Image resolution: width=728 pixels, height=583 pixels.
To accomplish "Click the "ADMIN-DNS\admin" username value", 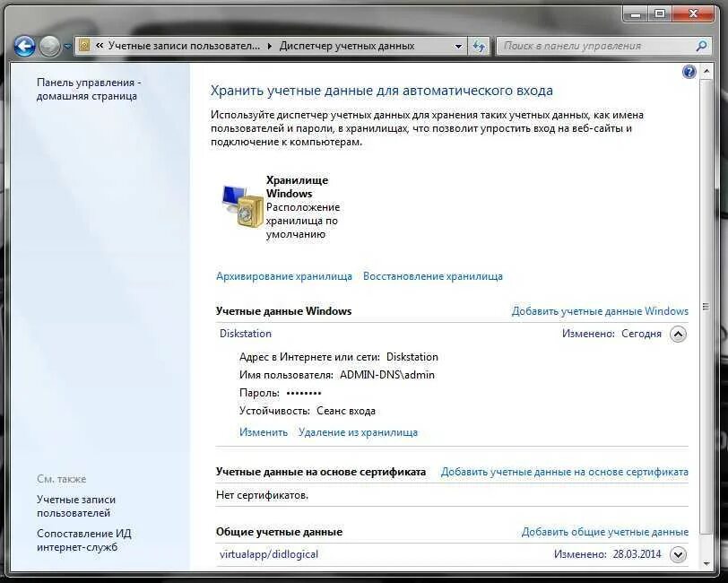I will point(387,375).
